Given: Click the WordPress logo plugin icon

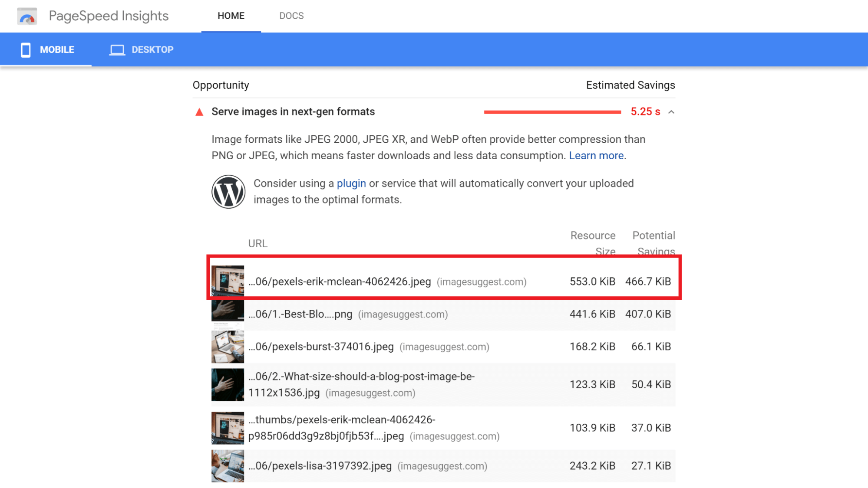Looking at the screenshot, I should 229,191.
